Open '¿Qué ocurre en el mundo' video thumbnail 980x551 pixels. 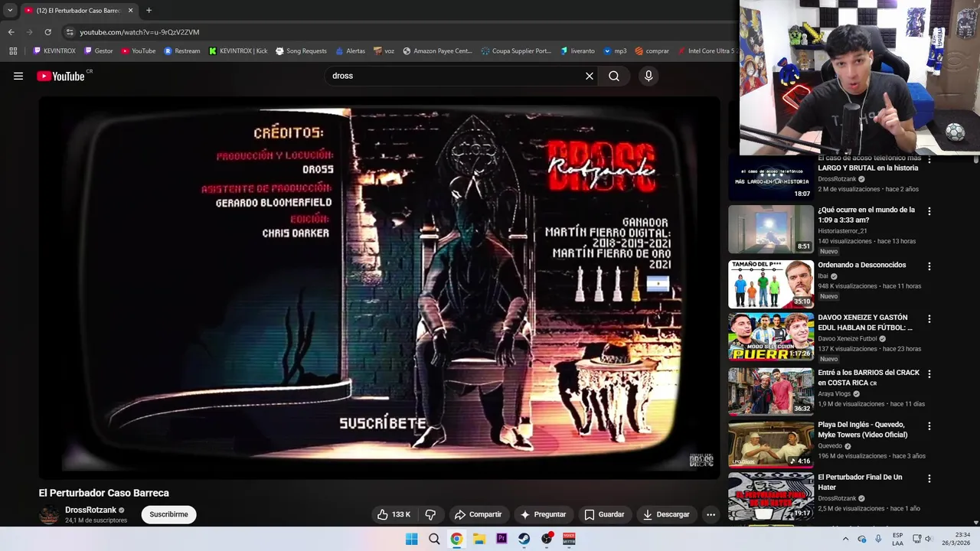pos(770,229)
